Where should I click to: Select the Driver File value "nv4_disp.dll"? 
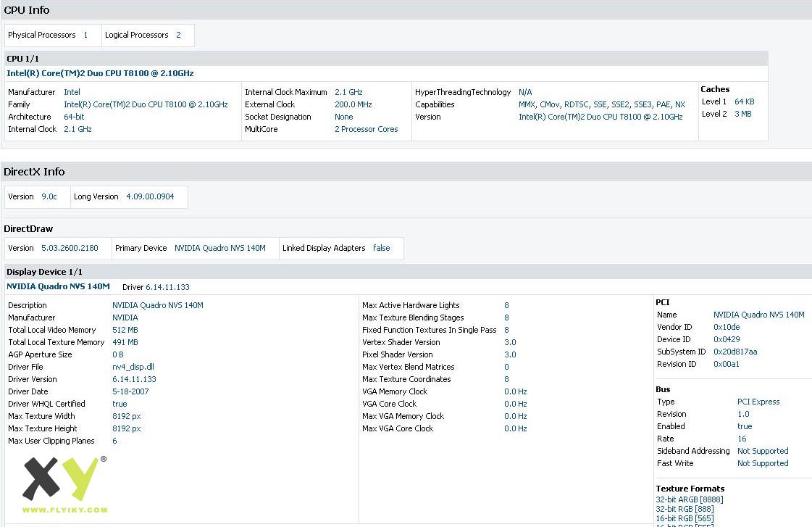[x=133, y=367]
